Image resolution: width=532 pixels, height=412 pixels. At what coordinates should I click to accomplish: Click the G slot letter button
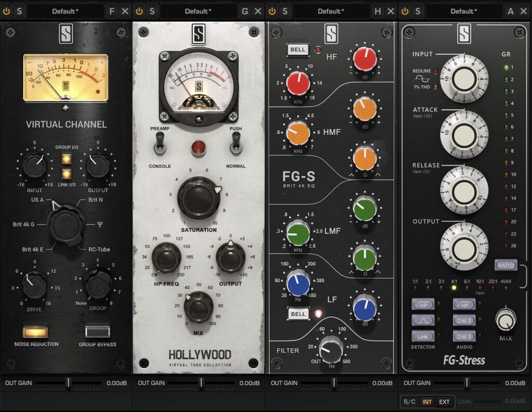(x=245, y=11)
